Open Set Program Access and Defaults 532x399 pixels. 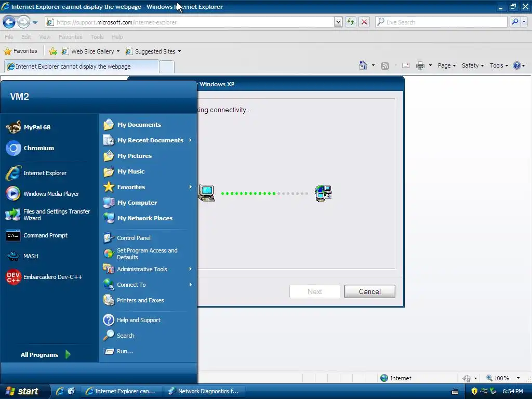(x=140, y=254)
